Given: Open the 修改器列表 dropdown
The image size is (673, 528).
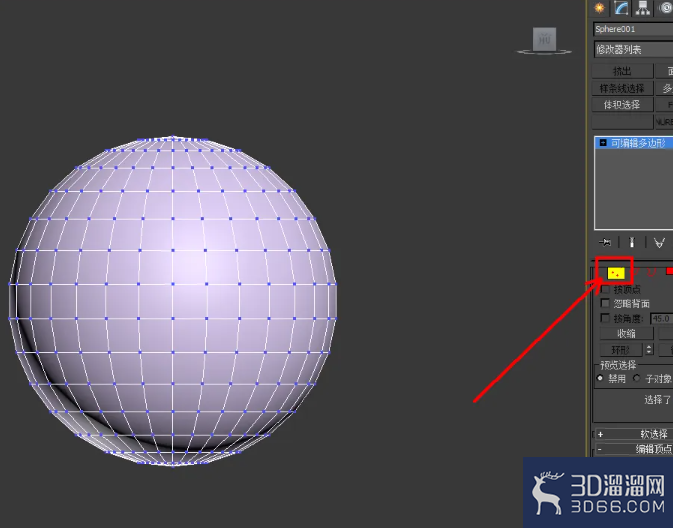Looking at the screenshot, I should point(634,49).
